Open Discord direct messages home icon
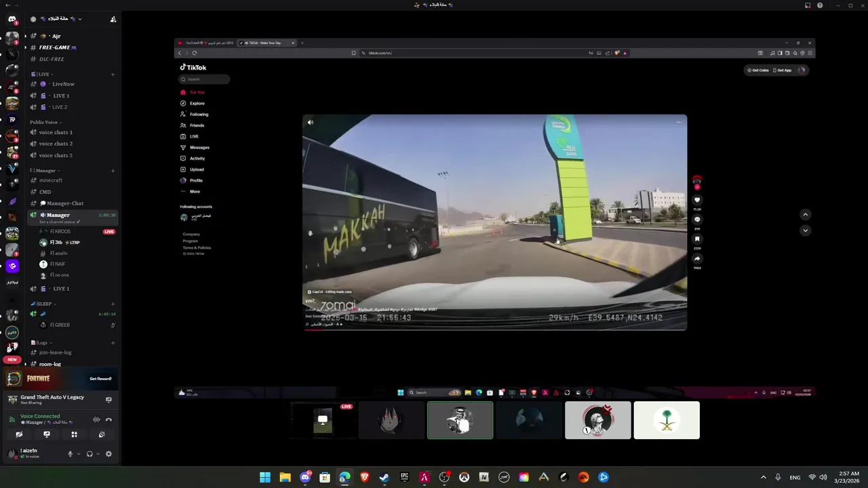This screenshot has height=488, width=868. pyautogui.click(x=12, y=19)
